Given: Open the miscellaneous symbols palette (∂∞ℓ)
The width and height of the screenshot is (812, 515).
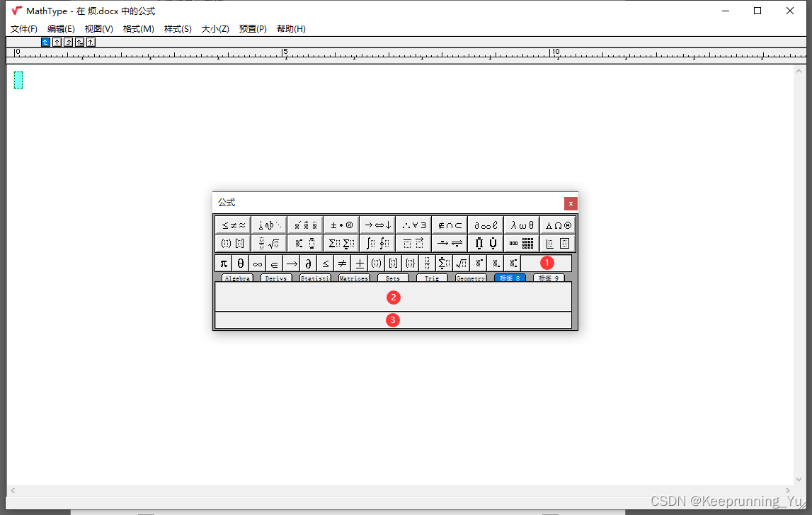Looking at the screenshot, I should tap(486, 225).
